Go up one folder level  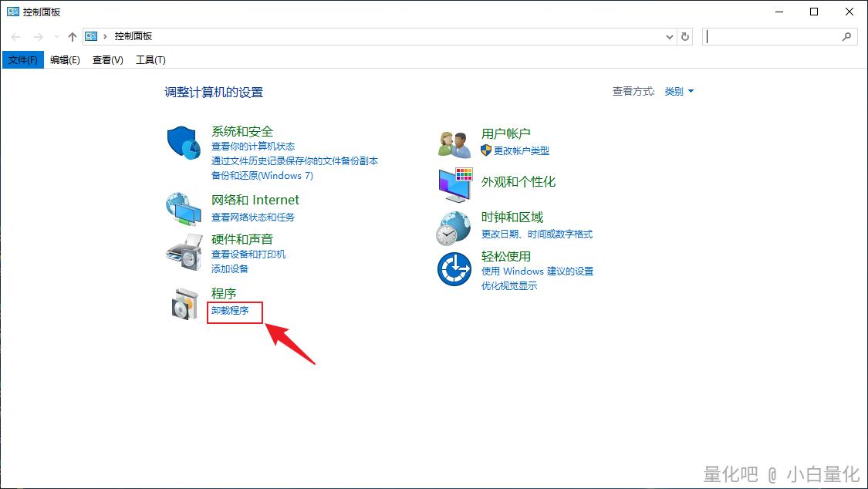[73, 36]
